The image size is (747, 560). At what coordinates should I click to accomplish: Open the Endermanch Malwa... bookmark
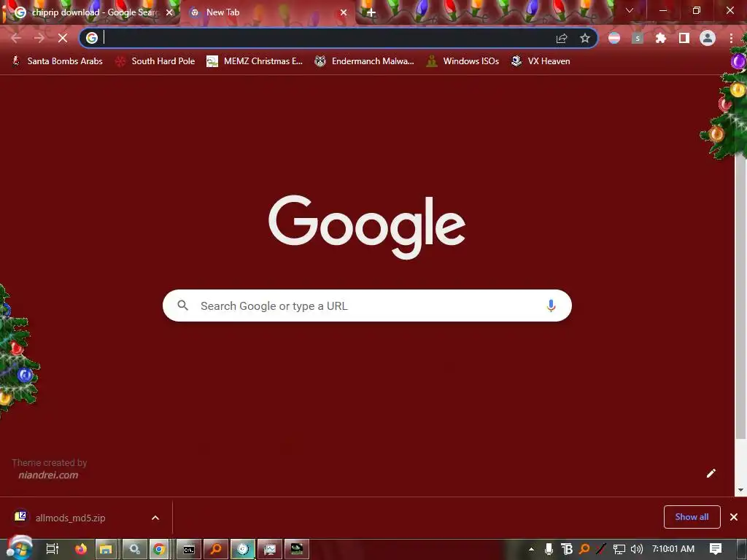(x=365, y=61)
